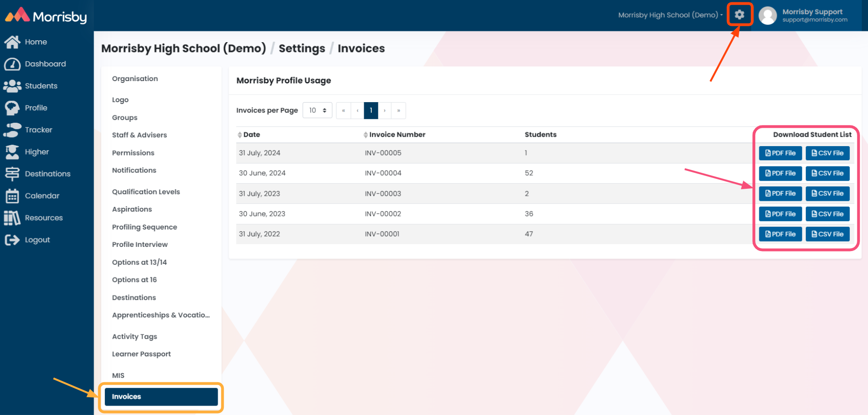Viewport: 868px width, 415px height.
Task: Click the Students group icon
Action: tap(12, 86)
